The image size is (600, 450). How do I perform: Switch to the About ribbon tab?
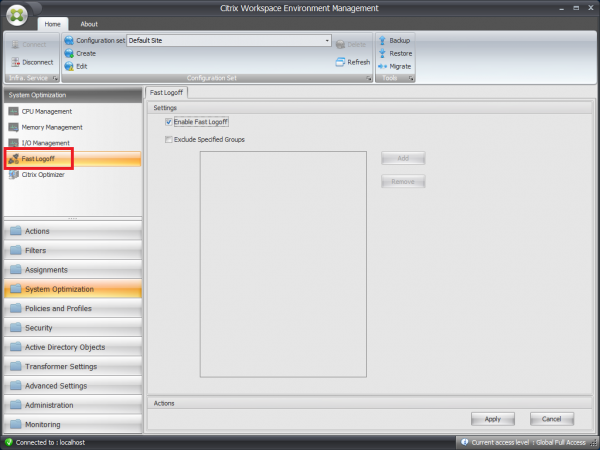tap(89, 23)
